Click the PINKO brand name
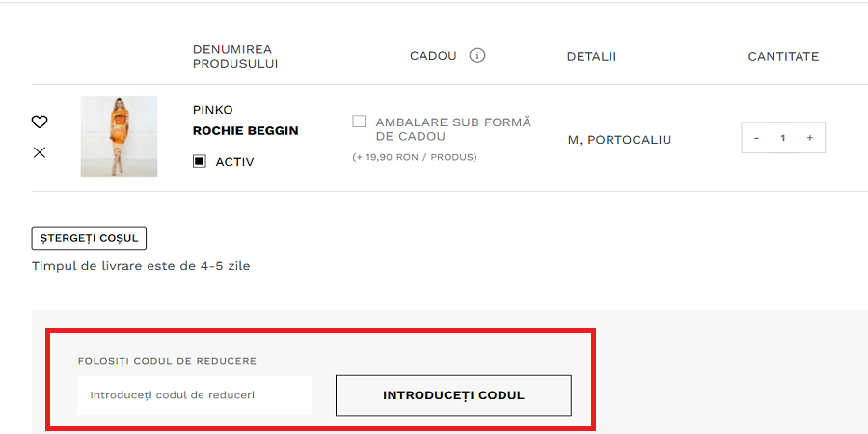The width and height of the screenshot is (868, 434). pos(212,110)
